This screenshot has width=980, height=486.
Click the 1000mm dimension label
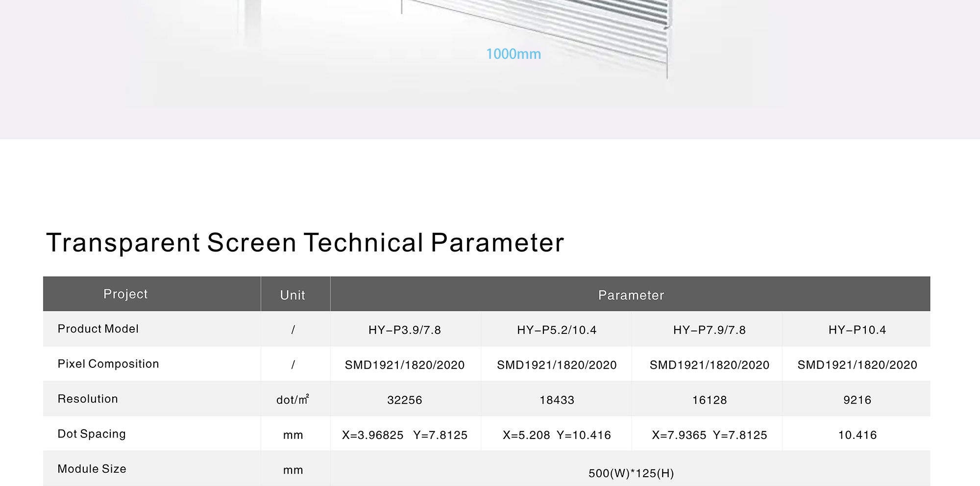513,54
